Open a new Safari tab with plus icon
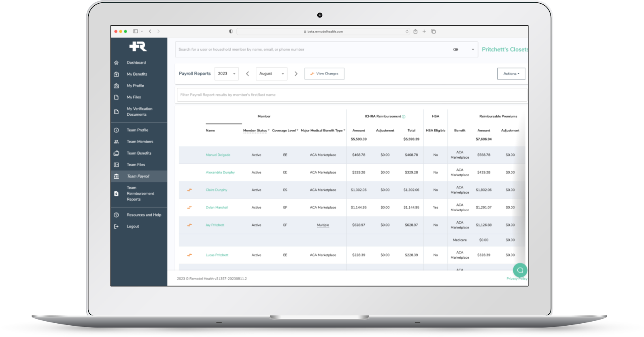644x337 pixels. click(x=424, y=31)
